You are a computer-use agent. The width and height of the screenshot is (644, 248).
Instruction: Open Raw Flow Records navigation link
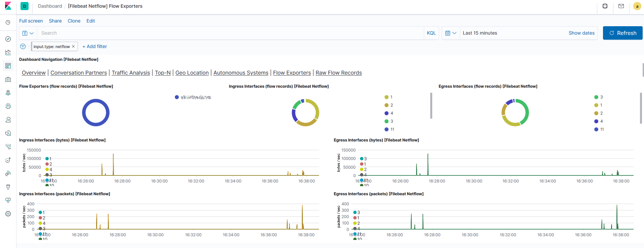click(338, 73)
